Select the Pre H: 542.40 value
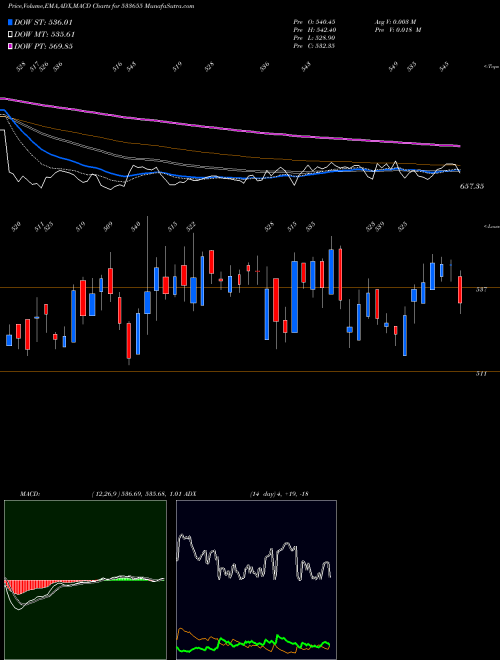500x660 pixels. (x=314, y=29)
